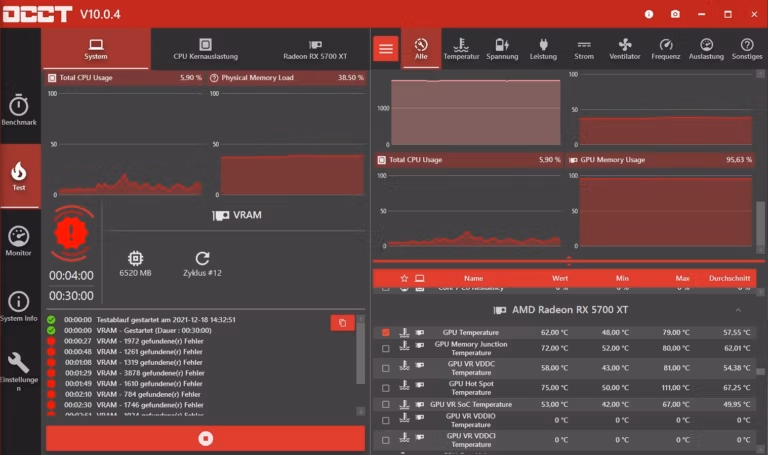Filter sensors by Temperatur

pyautogui.click(x=461, y=49)
